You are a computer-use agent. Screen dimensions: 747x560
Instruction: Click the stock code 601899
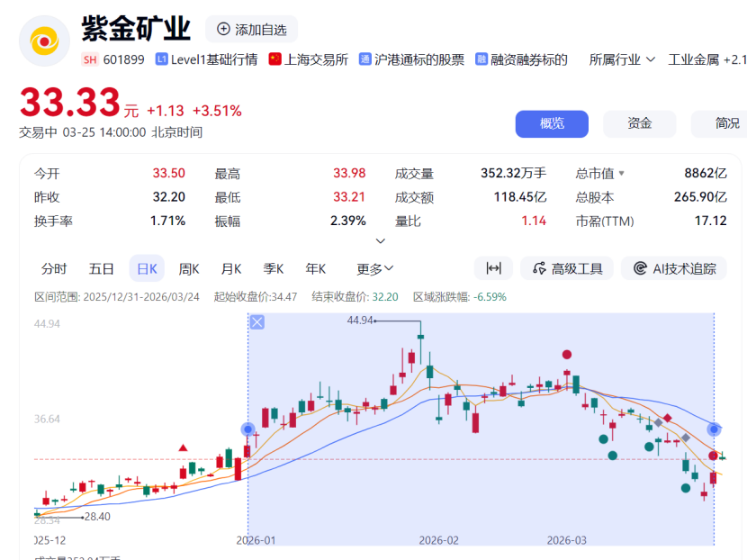(x=124, y=59)
